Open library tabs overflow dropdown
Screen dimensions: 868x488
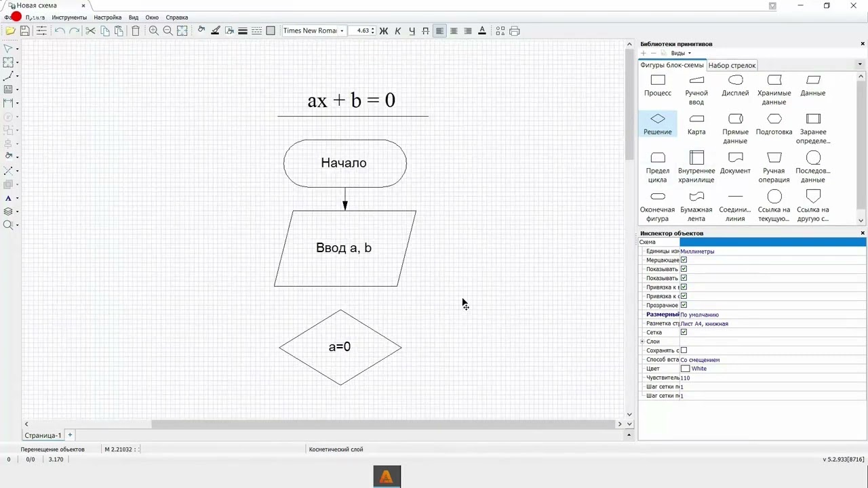[860, 64]
